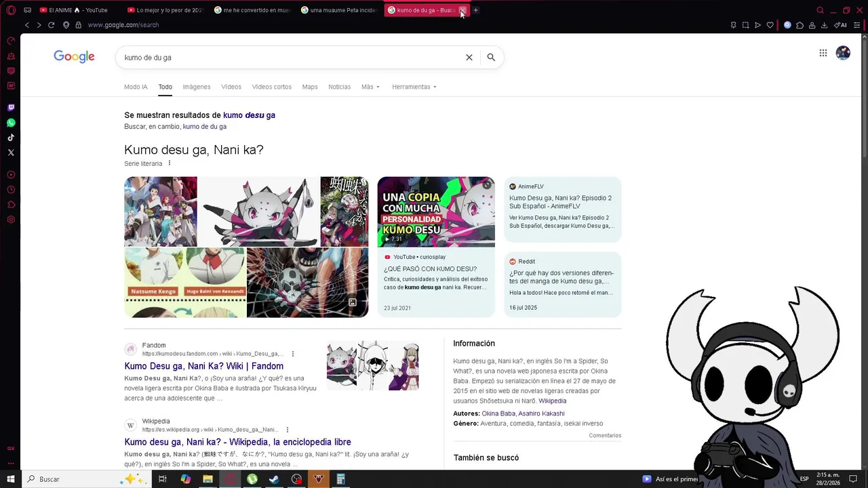Submit search with magnifier button

coord(491,58)
